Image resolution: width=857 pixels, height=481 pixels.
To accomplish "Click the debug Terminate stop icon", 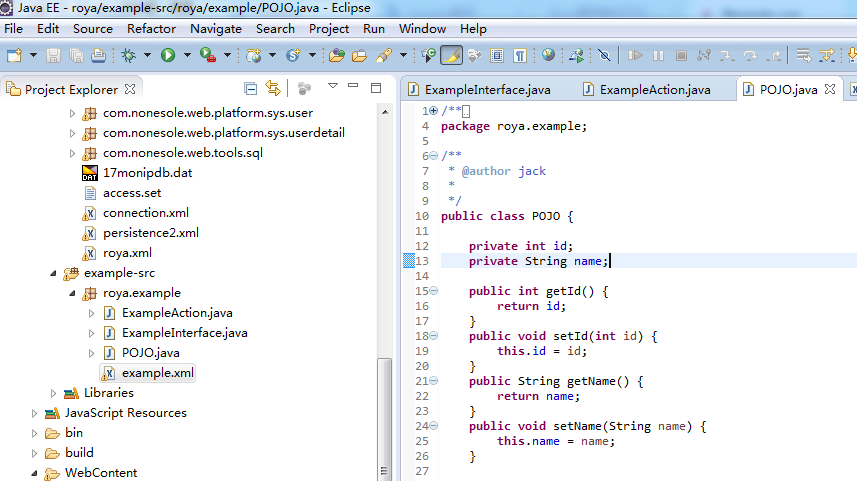I will click(681, 55).
